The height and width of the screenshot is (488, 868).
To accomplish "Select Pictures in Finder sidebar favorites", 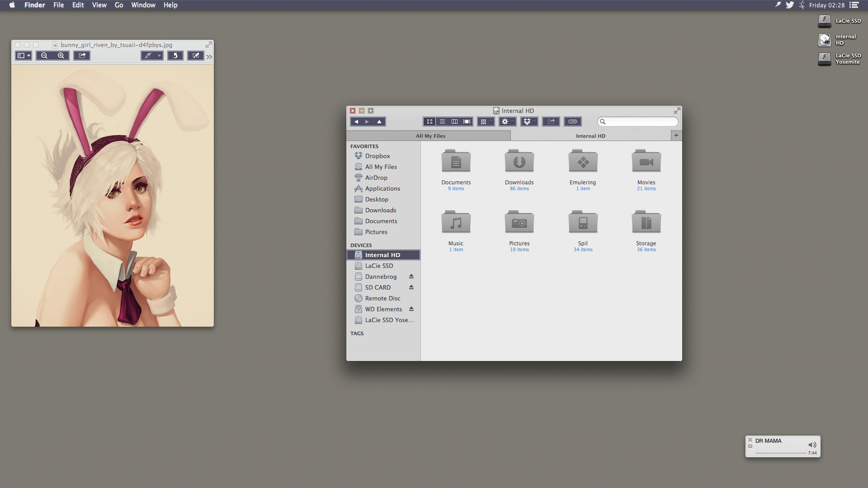I will 383,232.
